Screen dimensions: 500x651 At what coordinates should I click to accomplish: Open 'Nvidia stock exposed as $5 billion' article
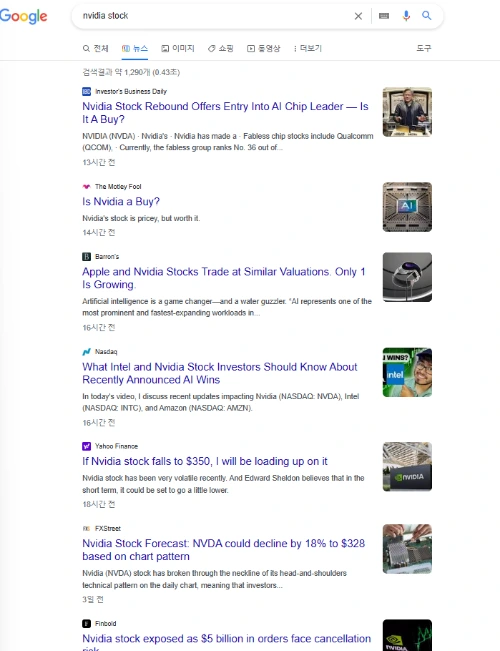tap(226, 641)
